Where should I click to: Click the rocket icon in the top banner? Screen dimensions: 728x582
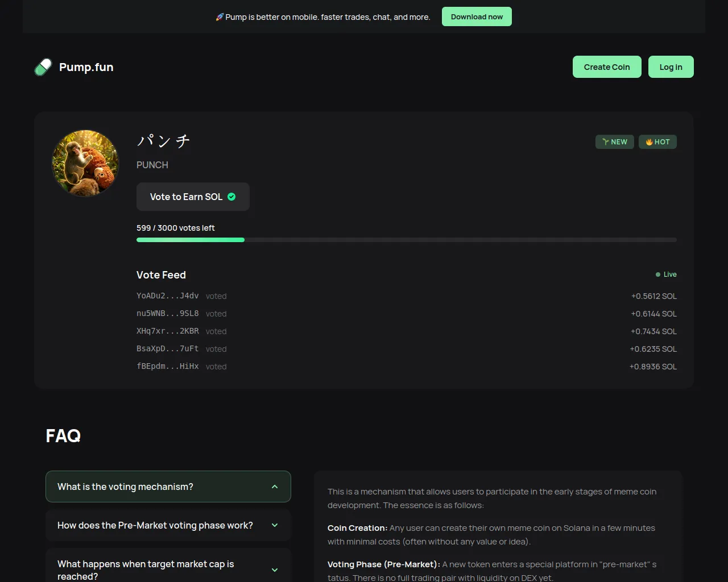coord(220,17)
